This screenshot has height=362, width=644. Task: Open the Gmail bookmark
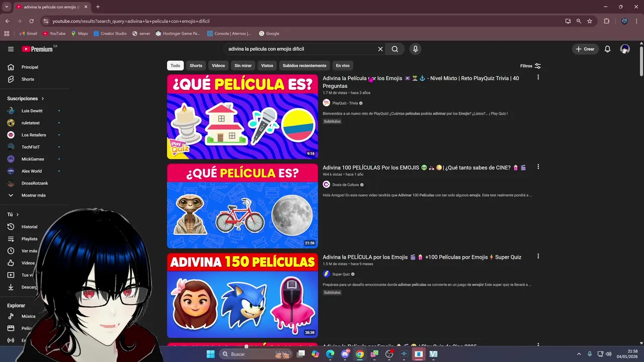pyautogui.click(x=28, y=34)
